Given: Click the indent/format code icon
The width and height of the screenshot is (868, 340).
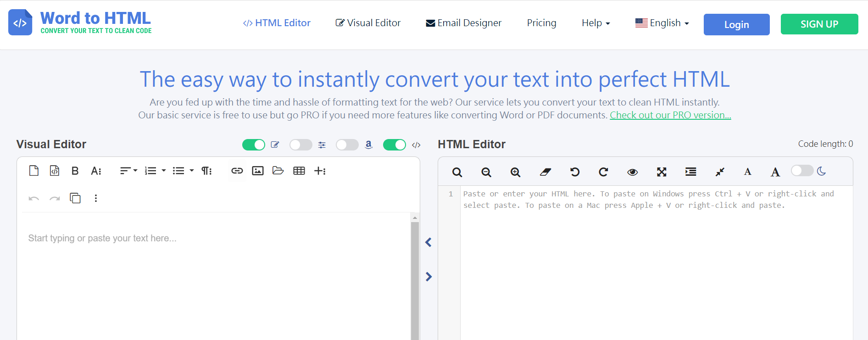Looking at the screenshot, I should [691, 172].
